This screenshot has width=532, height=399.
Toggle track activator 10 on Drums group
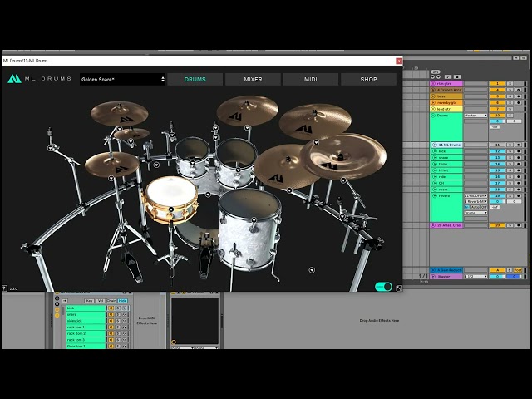point(497,116)
